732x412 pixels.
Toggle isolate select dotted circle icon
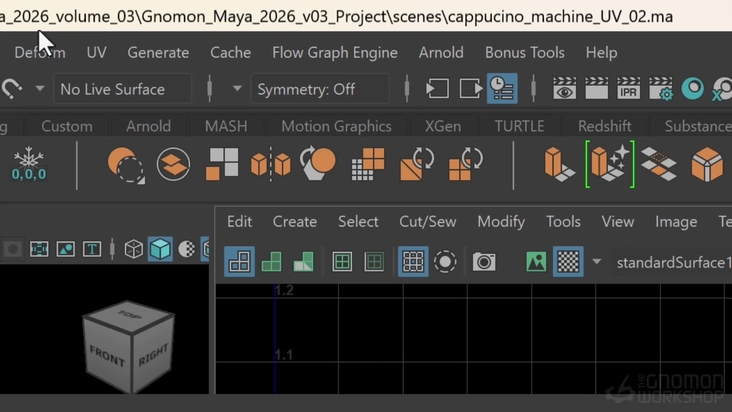pyautogui.click(x=445, y=261)
